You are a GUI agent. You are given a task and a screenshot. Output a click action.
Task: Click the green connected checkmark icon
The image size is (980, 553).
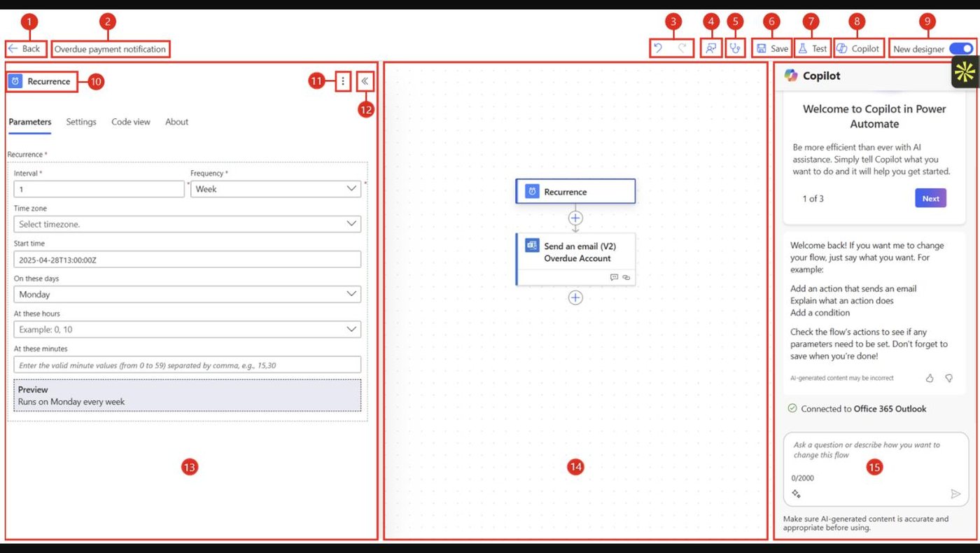point(792,408)
